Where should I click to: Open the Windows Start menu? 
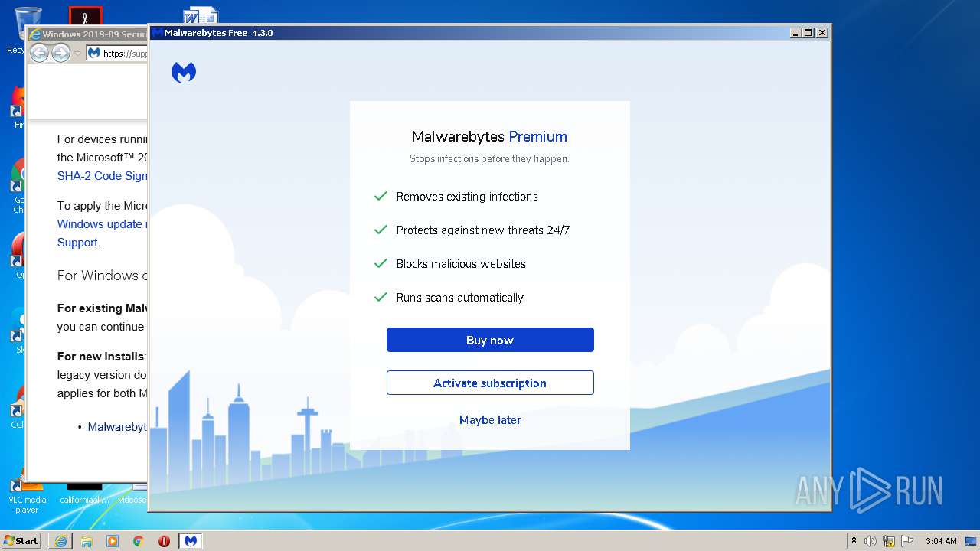pyautogui.click(x=21, y=540)
